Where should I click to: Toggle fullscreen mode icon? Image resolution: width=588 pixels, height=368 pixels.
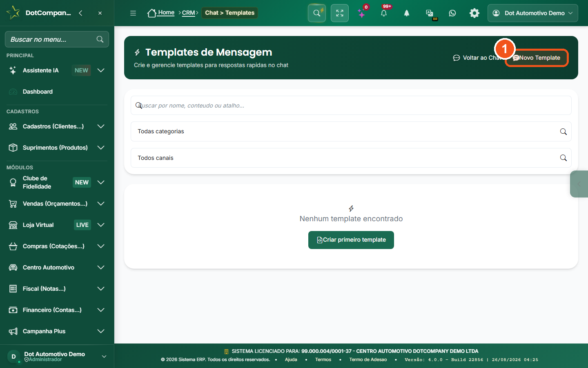tap(340, 13)
